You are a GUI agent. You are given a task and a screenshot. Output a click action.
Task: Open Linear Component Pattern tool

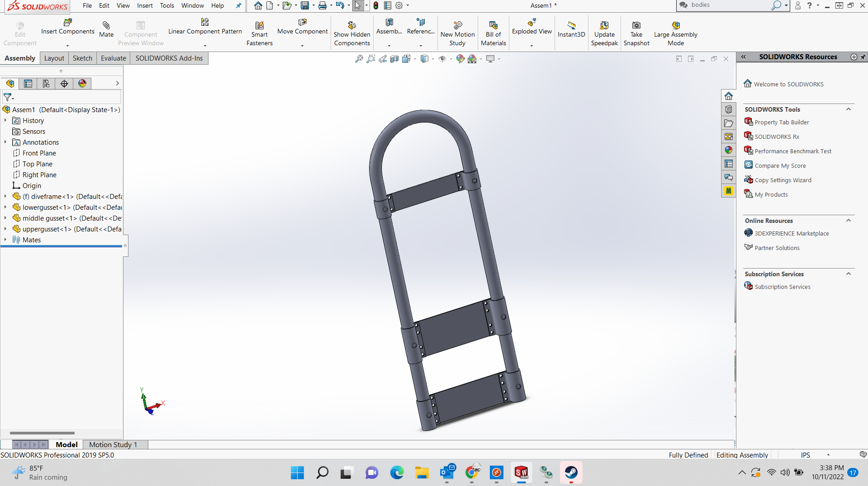click(x=205, y=27)
